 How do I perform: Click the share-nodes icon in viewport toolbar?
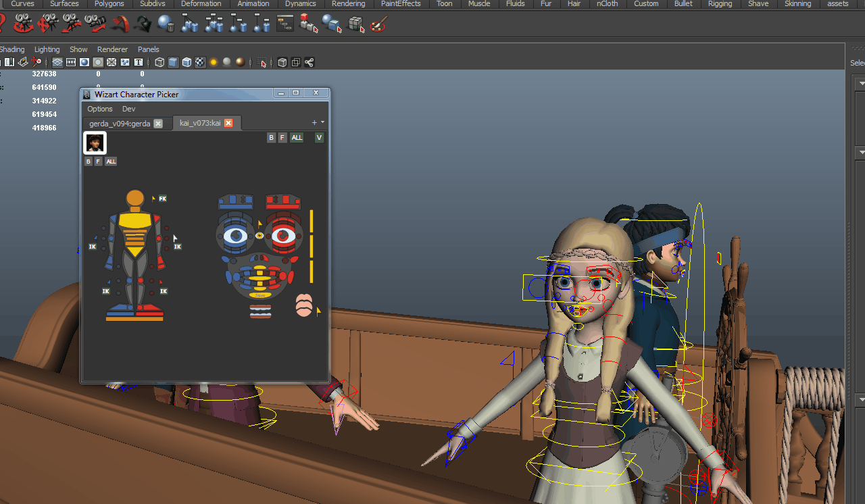309,62
